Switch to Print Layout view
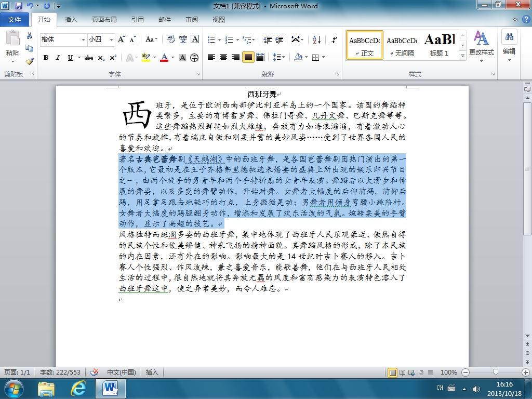532x399 pixels. [x=393, y=373]
